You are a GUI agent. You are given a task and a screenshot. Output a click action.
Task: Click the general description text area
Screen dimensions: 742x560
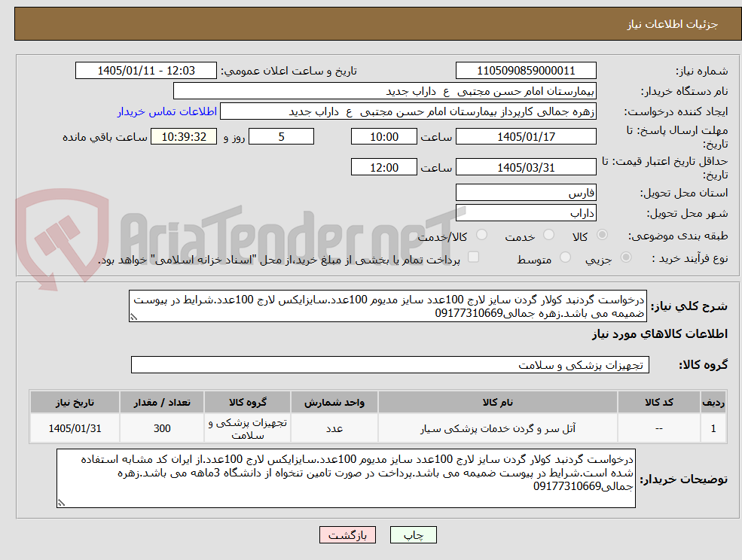(387, 306)
